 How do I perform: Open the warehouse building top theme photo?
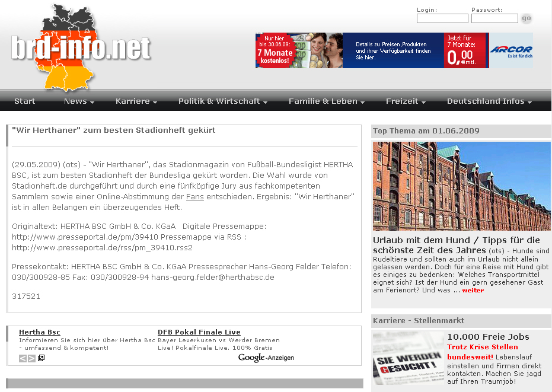point(461,186)
